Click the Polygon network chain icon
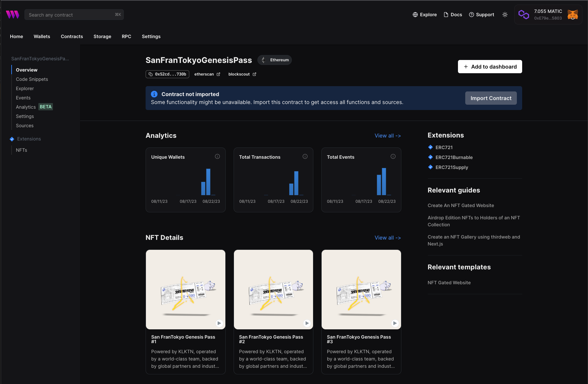This screenshot has height=384, width=588. pyautogui.click(x=524, y=15)
